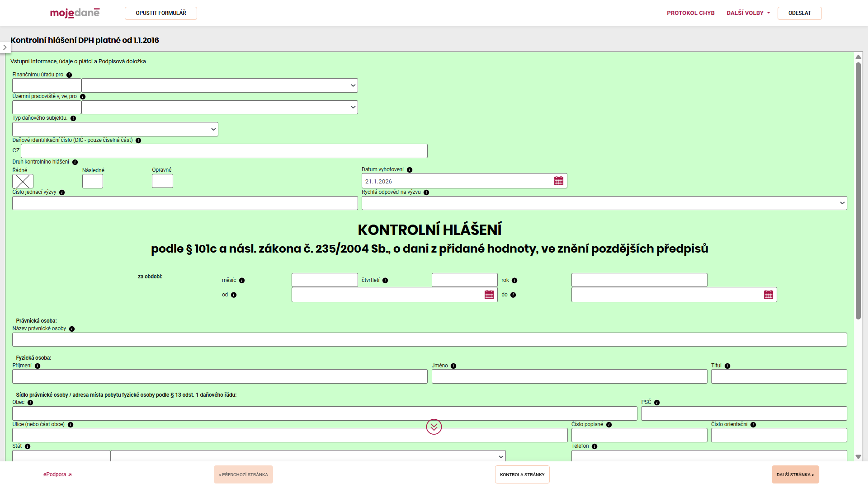Open the Typ daňového subjektu dropdown
This screenshot has width=868, height=488.
pyautogui.click(x=115, y=129)
